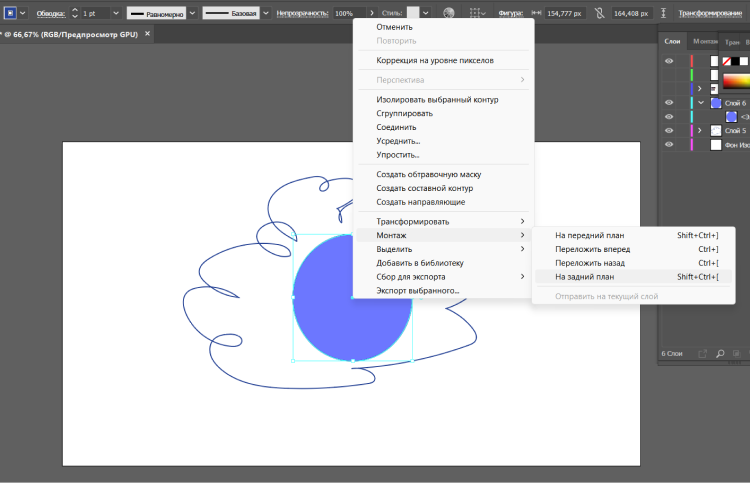
Task: Choose Переложить назад from submenu
Action: click(634, 263)
